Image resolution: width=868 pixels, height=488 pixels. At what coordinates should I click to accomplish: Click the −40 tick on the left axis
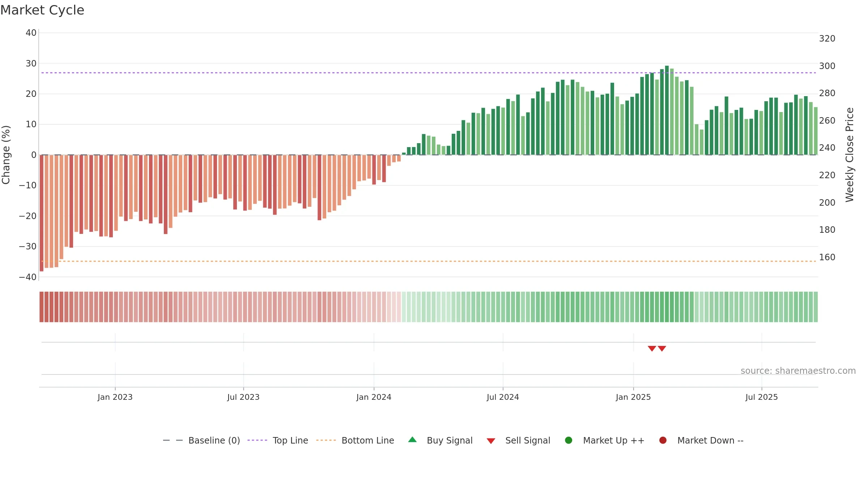[28, 277]
